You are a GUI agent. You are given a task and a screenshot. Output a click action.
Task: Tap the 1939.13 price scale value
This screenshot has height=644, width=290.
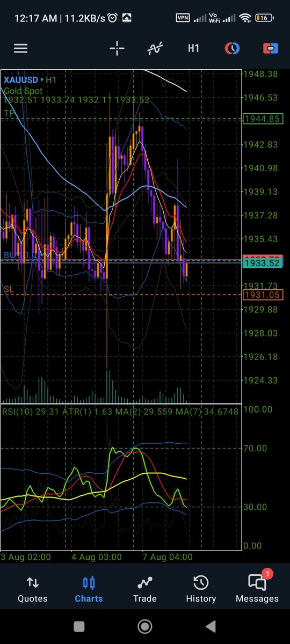(261, 192)
